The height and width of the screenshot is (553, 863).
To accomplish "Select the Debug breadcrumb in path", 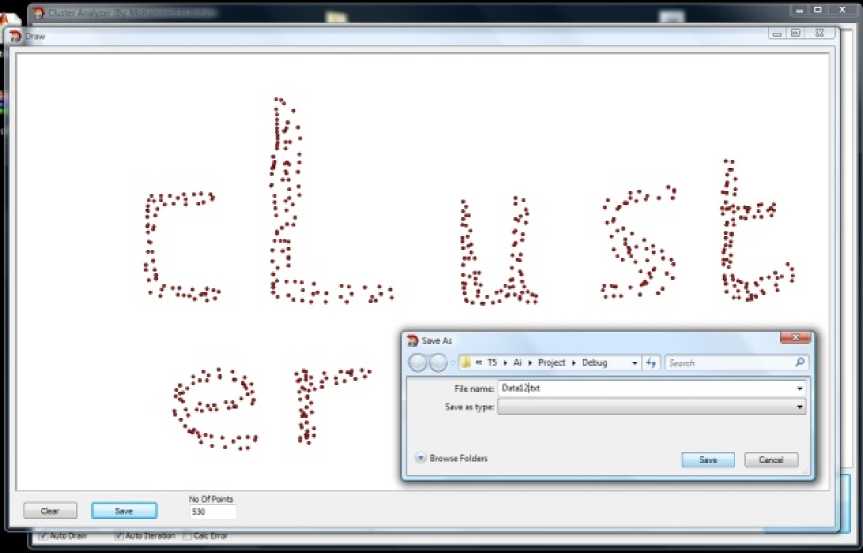I will pos(594,363).
